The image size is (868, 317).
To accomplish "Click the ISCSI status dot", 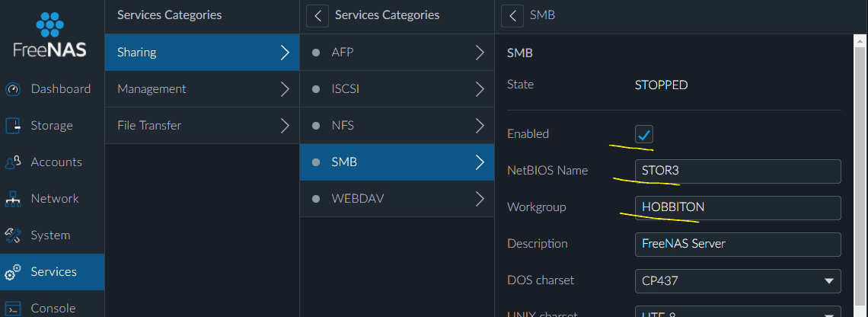I will pyautogui.click(x=316, y=89).
